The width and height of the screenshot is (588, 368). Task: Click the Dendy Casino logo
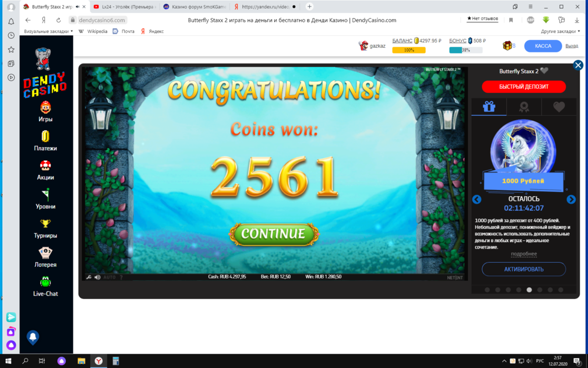pos(45,73)
